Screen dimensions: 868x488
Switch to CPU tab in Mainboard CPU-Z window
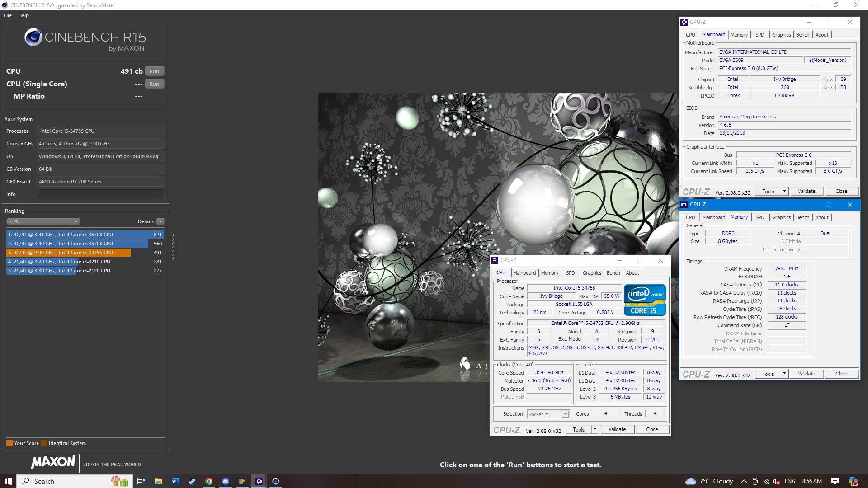pyautogui.click(x=690, y=35)
